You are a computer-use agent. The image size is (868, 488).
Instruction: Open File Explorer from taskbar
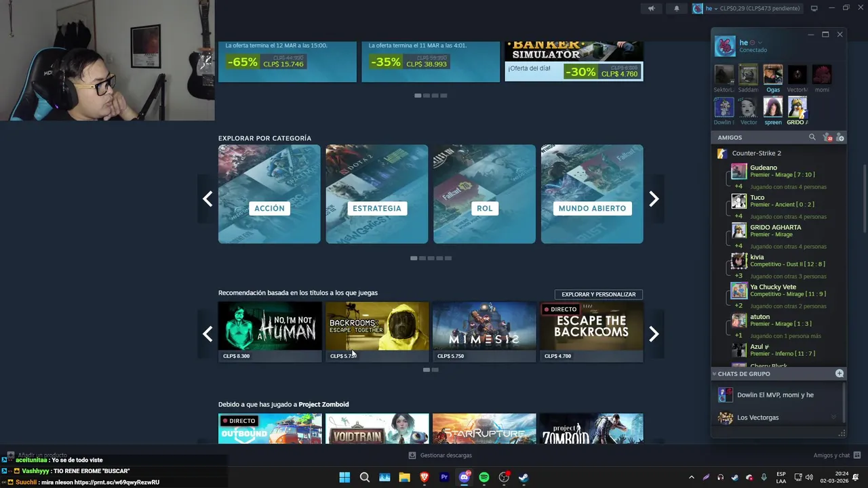(x=404, y=477)
